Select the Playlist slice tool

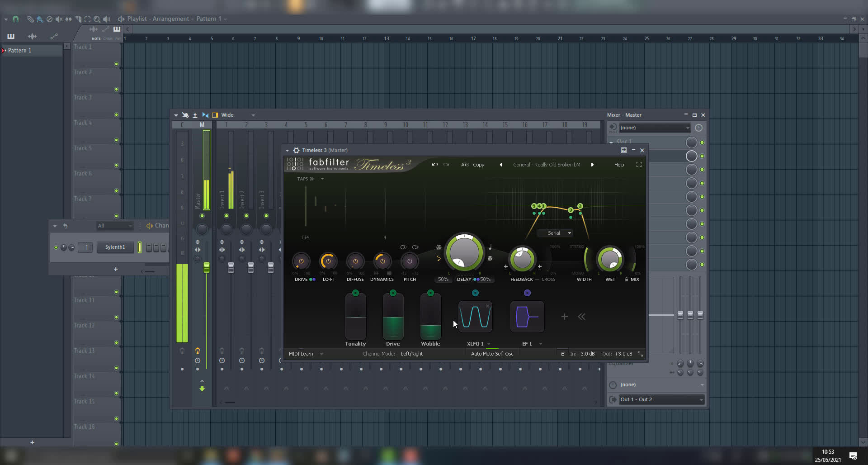tap(78, 19)
